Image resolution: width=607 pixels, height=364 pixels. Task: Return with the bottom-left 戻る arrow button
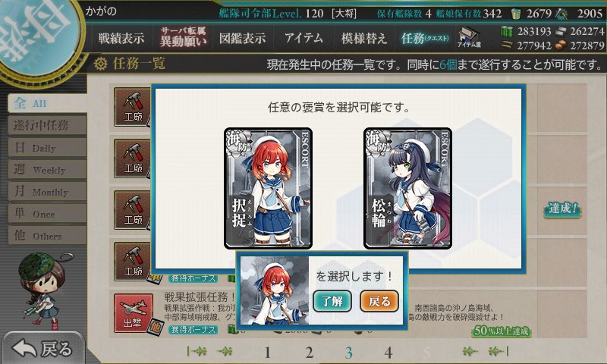tap(42, 349)
